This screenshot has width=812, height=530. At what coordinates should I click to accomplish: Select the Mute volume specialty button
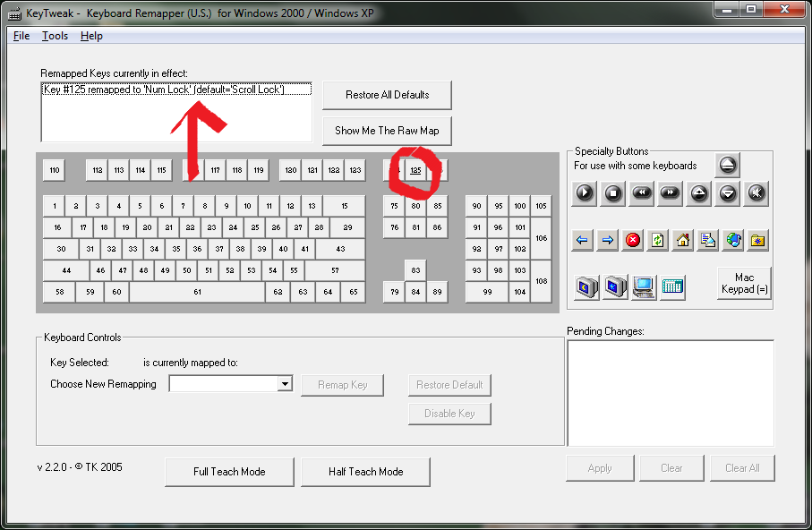tap(756, 192)
